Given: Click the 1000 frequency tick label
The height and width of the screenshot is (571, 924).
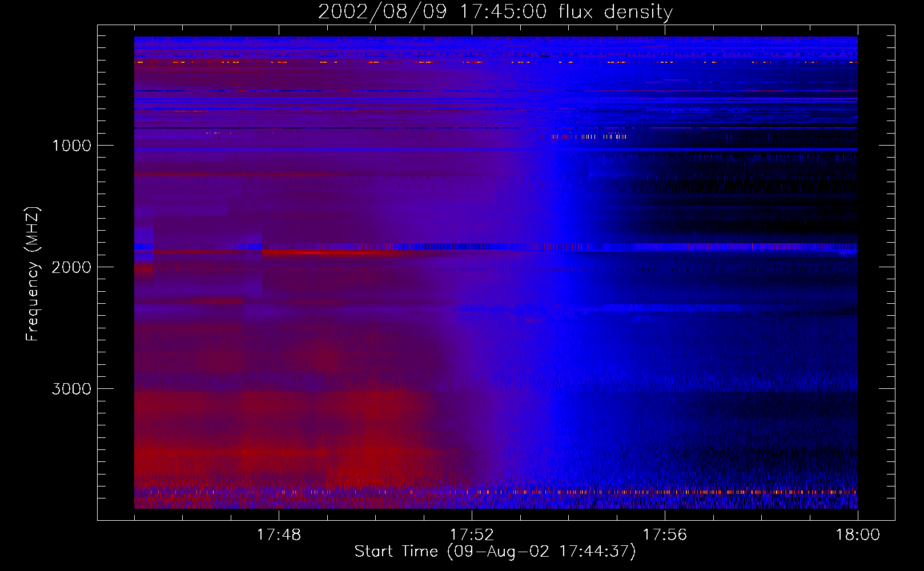Looking at the screenshot, I should pyautogui.click(x=72, y=146).
